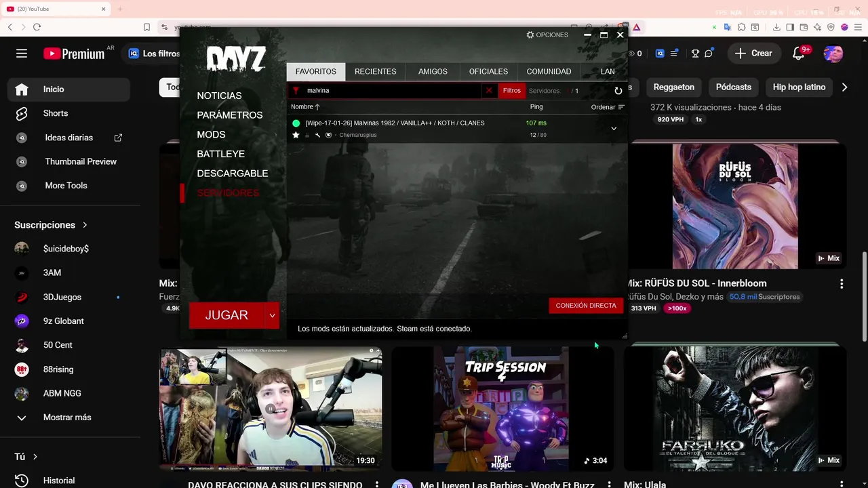Viewport: 868px width, 488px height.
Task: Click the green status dot of Malvinas server
Action: (x=296, y=123)
